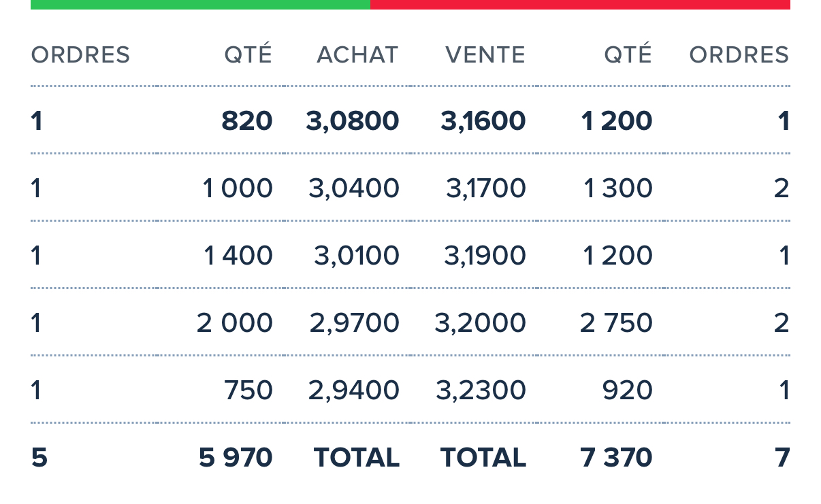Viewport: 821px width, 504px height.
Task: Click the ask price 3,1900
Action: pos(485,256)
